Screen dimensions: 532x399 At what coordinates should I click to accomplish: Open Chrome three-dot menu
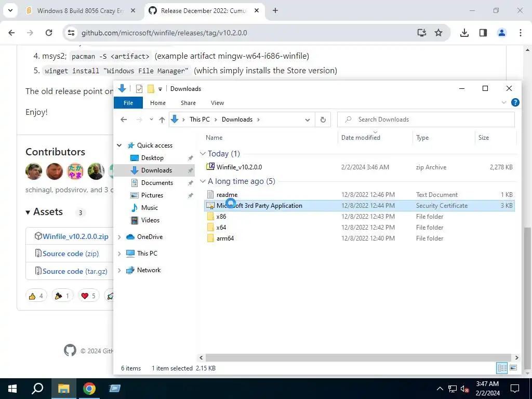[520, 33]
